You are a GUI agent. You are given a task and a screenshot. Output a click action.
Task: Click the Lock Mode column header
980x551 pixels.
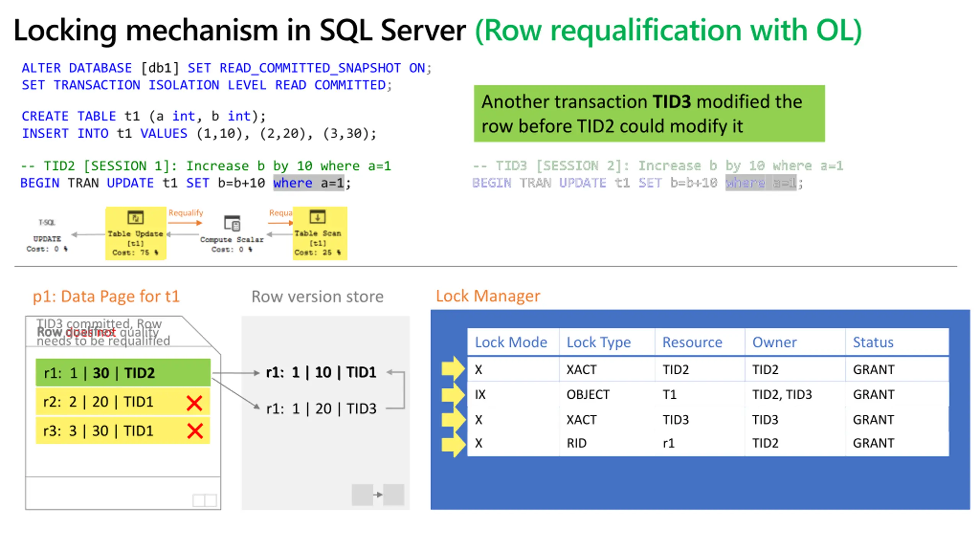pyautogui.click(x=511, y=342)
